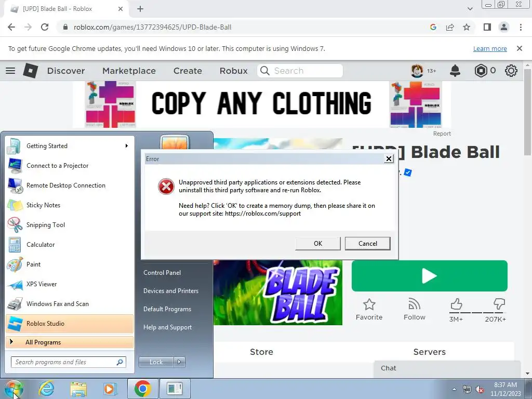Click the Roblox logo home icon
Viewport: 532px width, 399px height.
[30, 71]
